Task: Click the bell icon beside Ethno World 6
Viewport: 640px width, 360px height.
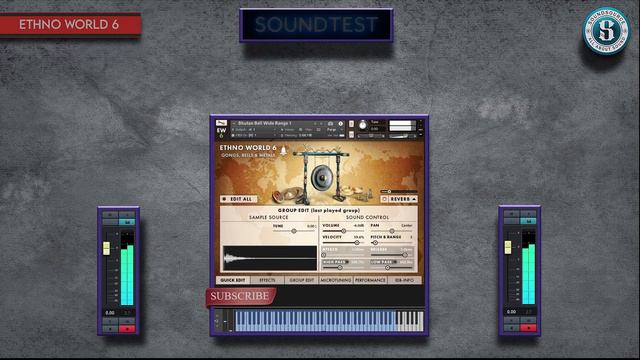Action: 283,150
